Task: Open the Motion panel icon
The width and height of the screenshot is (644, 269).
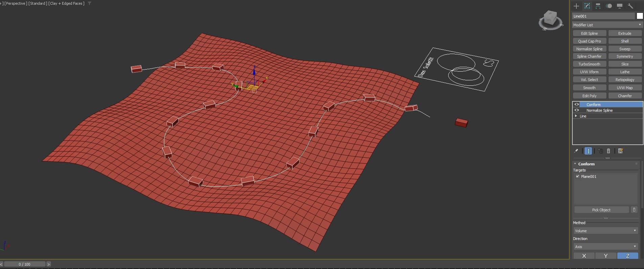Action: click(x=609, y=6)
